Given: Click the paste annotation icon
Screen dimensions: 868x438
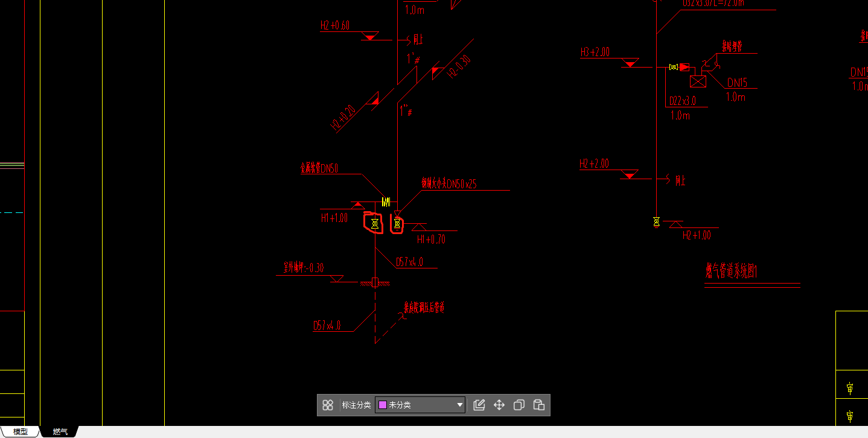Looking at the screenshot, I should pos(539,405).
